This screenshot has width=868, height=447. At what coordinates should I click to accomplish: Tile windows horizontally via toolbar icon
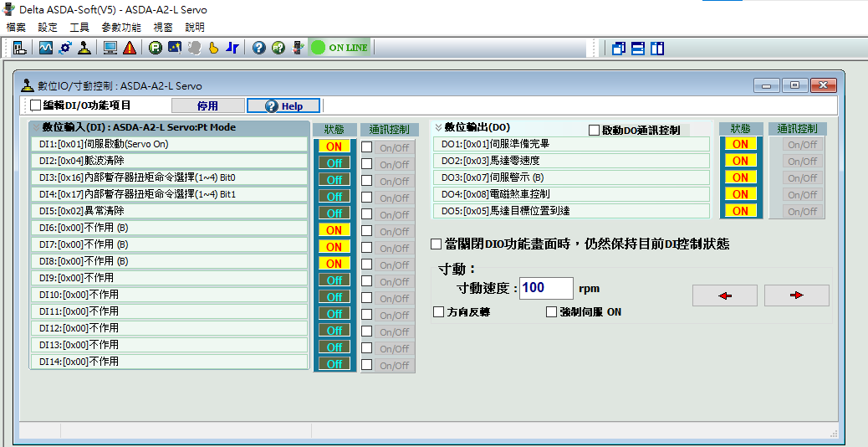[638, 48]
